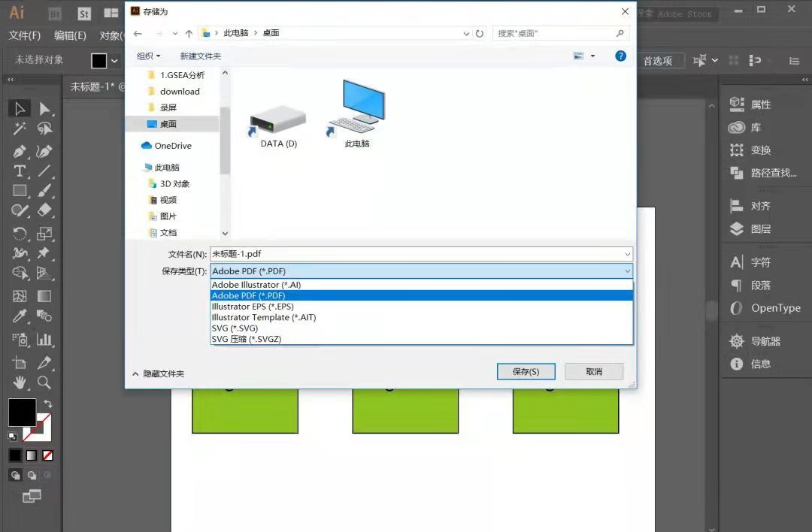Open the view options dropdown arrow
Screen dimensions: 812x532
pos(592,56)
